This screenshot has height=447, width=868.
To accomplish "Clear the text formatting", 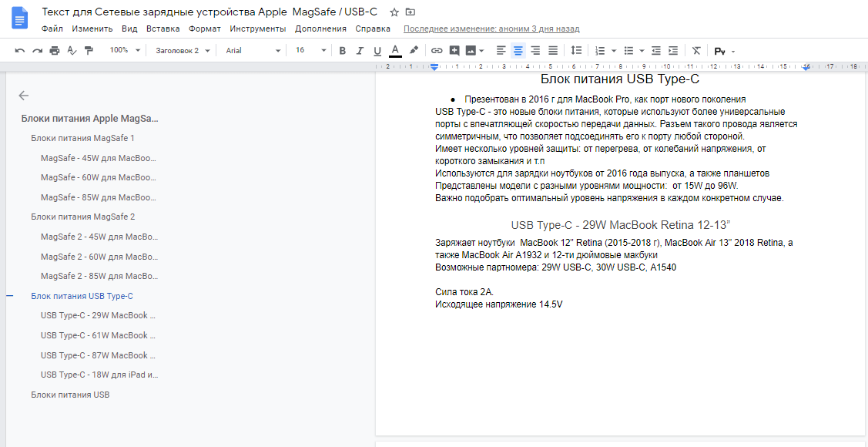I will [x=696, y=50].
